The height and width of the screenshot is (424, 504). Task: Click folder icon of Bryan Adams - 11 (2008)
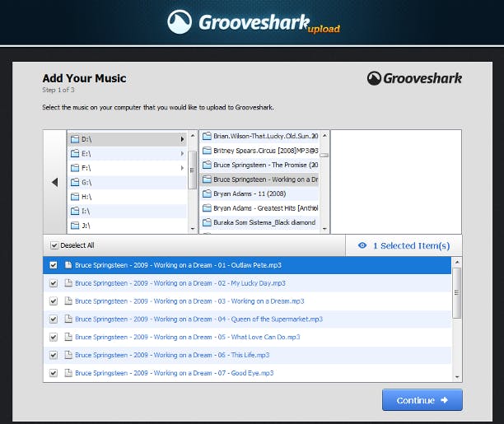coord(207,193)
